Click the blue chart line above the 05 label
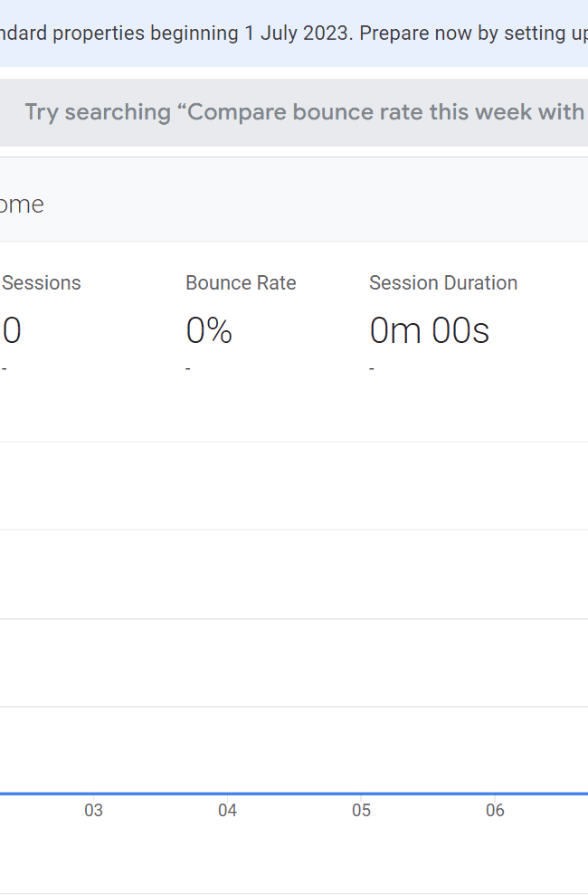This screenshot has width=588, height=895. tap(361, 794)
